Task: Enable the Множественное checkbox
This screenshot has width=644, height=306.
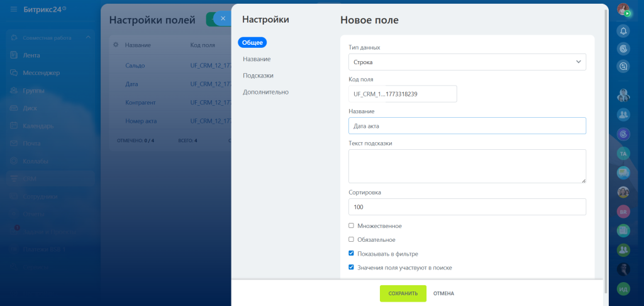Action: (351, 225)
